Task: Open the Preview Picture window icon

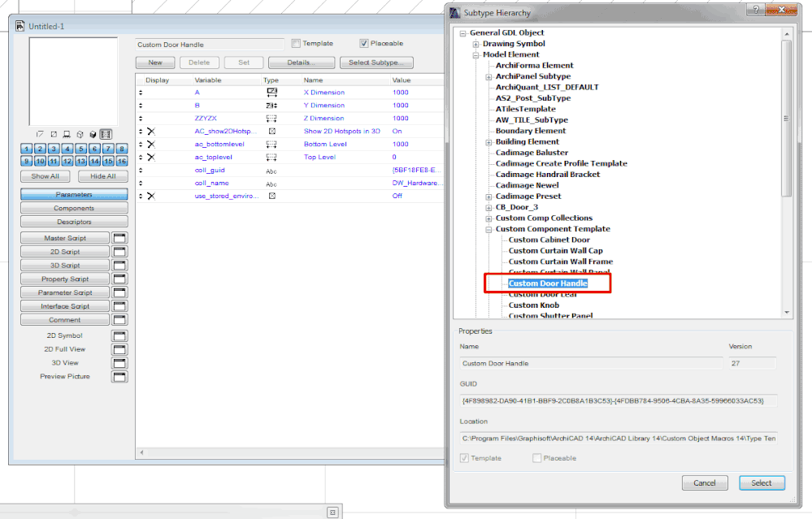Action: (x=119, y=377)
